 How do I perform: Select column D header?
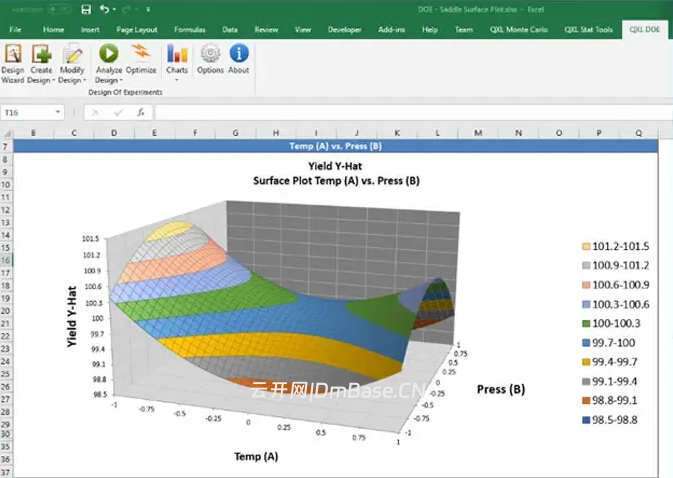tap(114, 133)
